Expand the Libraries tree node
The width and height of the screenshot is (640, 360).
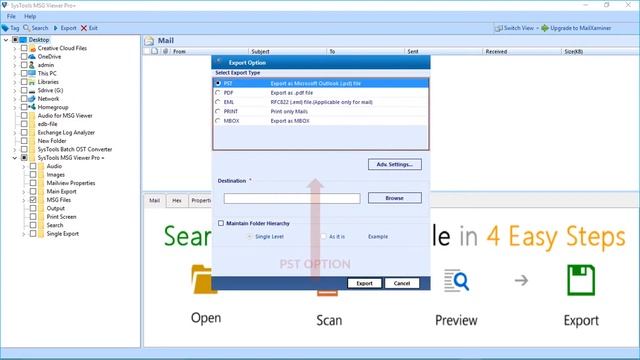15,82
